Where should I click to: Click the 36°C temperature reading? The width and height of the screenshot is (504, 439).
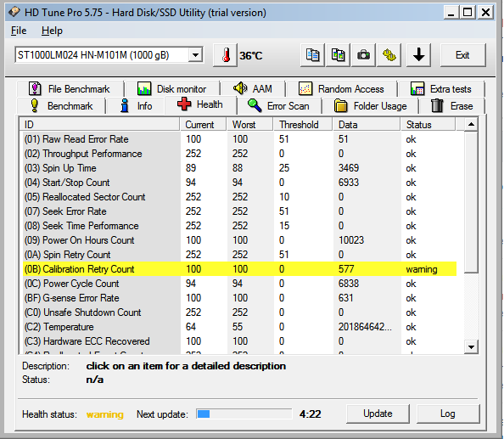point(251,56)
